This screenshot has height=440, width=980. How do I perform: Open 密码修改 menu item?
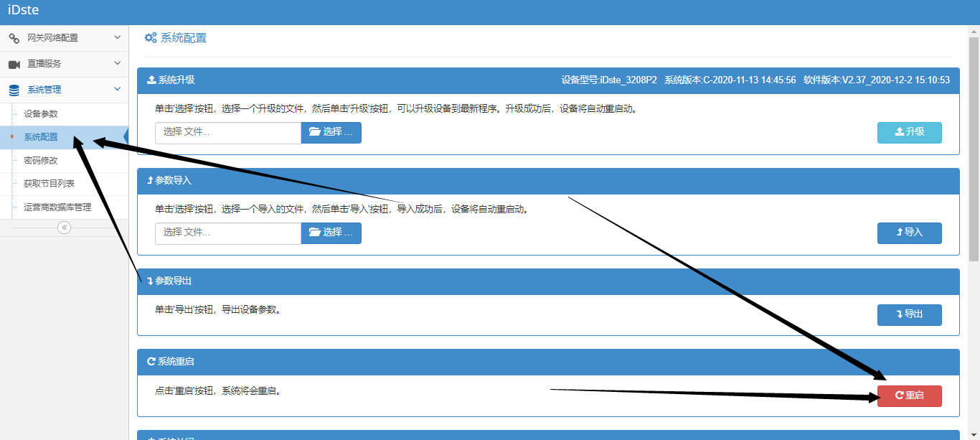tap(41, 161)
